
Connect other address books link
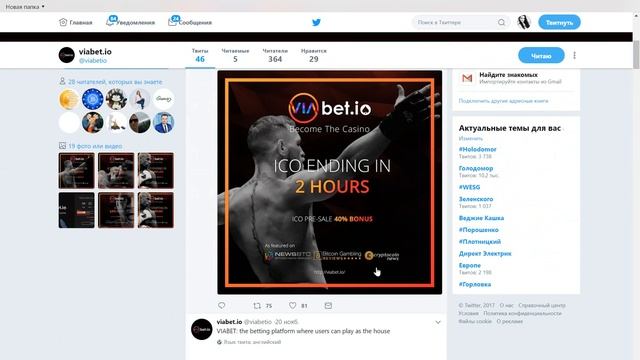pos(503,101)
